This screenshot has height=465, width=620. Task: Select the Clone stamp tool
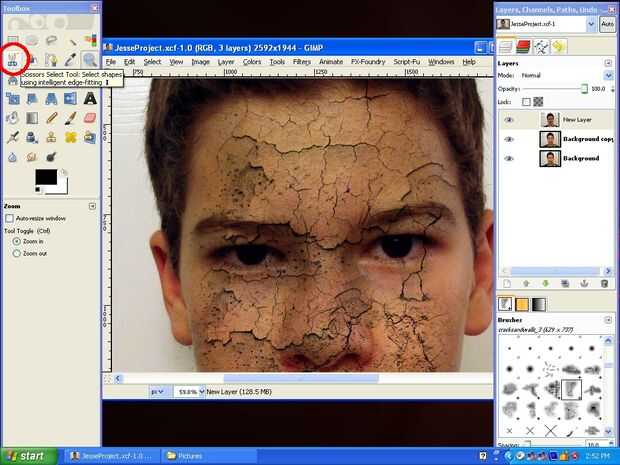click(x=51, y=137)
